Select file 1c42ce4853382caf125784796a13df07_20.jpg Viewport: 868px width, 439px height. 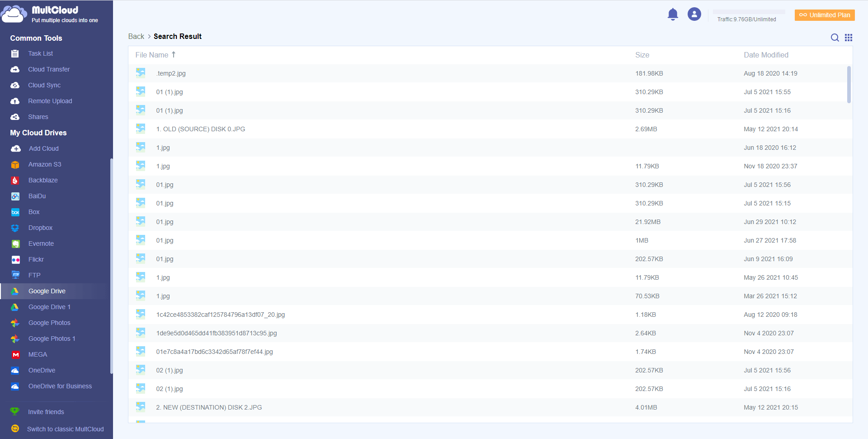coord(490,315)
